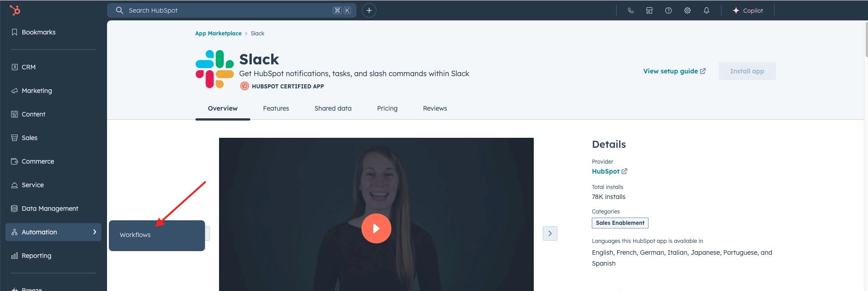The width and height of the screenshot is (868, 291).
Task: Click the Slack app logo
Action: click(215, 69)
